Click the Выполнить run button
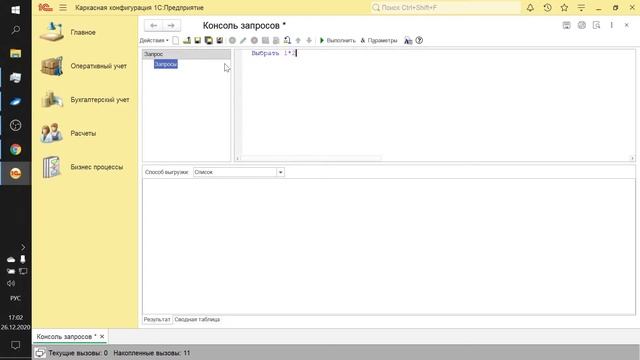The width and height of the screenshot is (640, 360). [338, 40]
